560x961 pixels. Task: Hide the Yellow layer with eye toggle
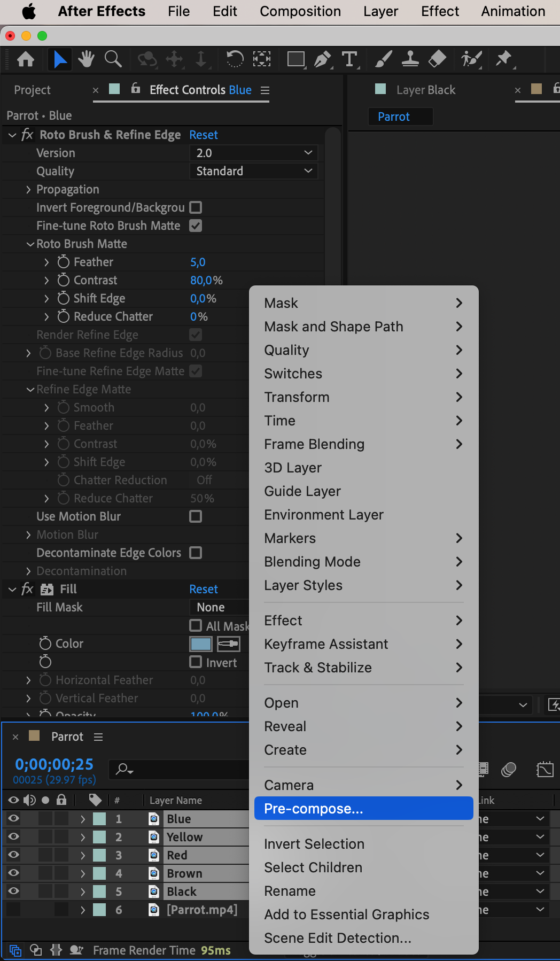[13, 836]
